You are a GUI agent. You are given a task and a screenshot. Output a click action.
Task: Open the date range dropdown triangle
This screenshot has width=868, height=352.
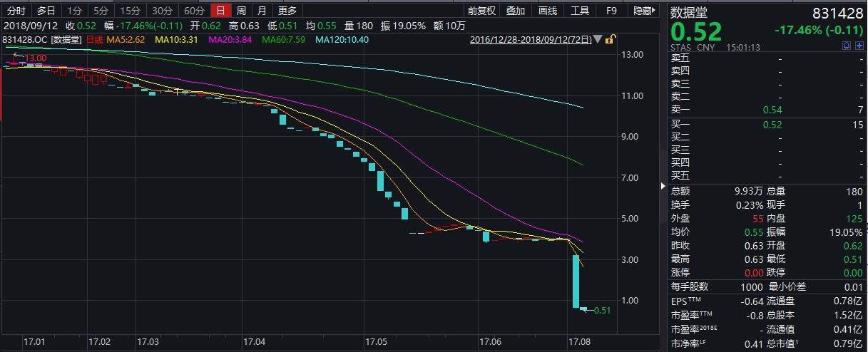598,40
